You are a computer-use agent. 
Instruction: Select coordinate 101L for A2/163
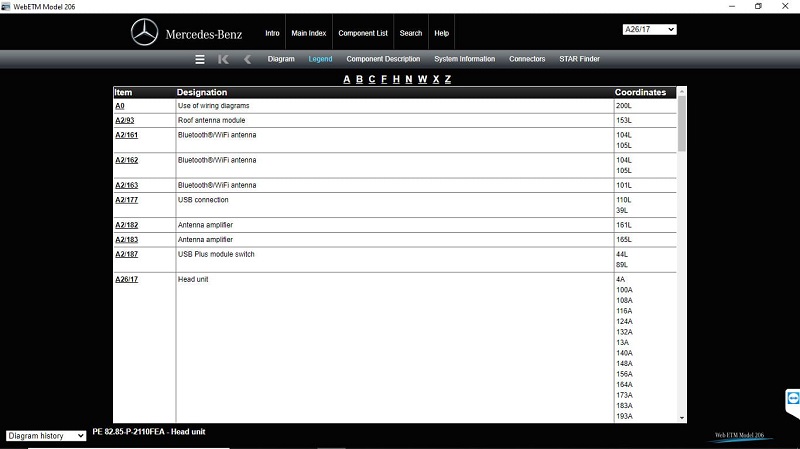click(x=623, y=185)
